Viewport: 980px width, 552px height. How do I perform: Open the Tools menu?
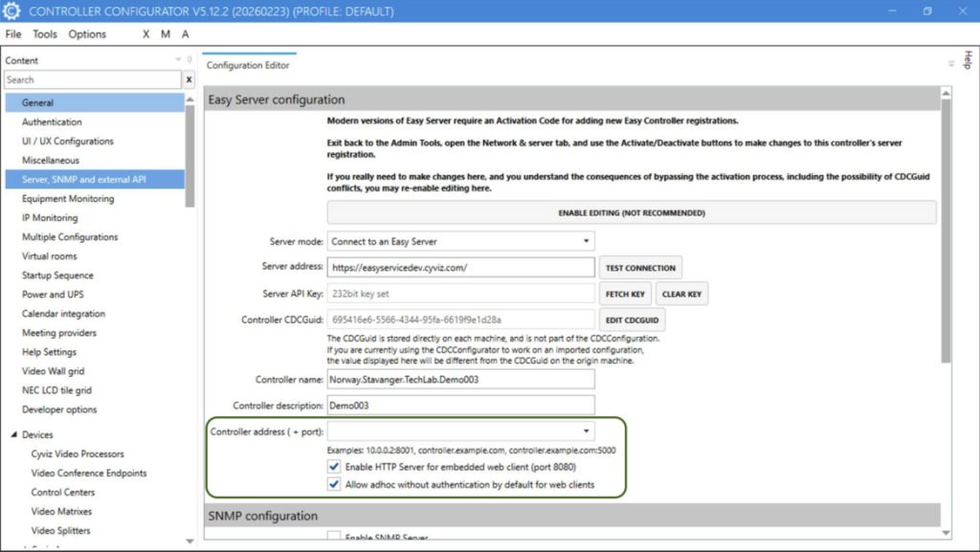[45, 34]
